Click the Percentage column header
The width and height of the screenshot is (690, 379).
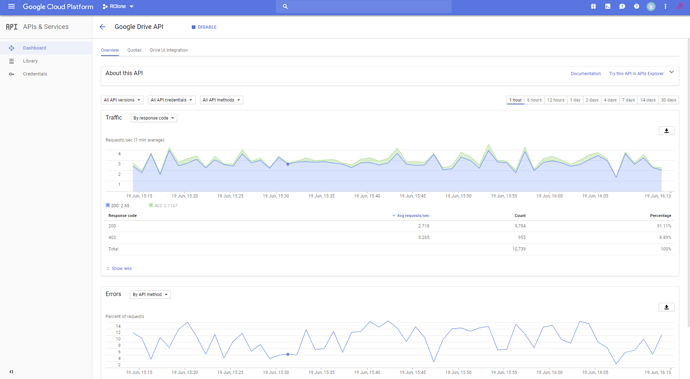tap(661, 216)
